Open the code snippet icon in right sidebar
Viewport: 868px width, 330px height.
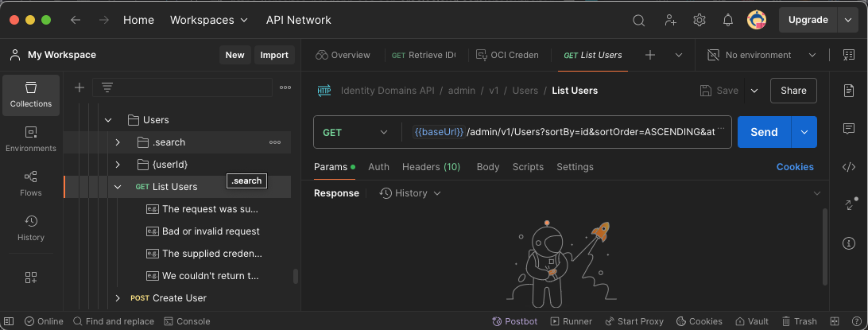click(x=849, y=167)
